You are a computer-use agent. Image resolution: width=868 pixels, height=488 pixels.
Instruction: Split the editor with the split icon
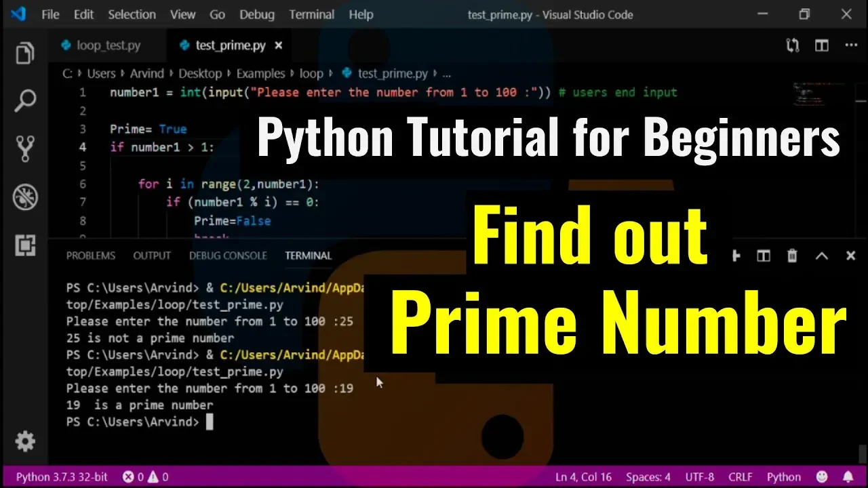pyautogui.click(x=821, y=45)
